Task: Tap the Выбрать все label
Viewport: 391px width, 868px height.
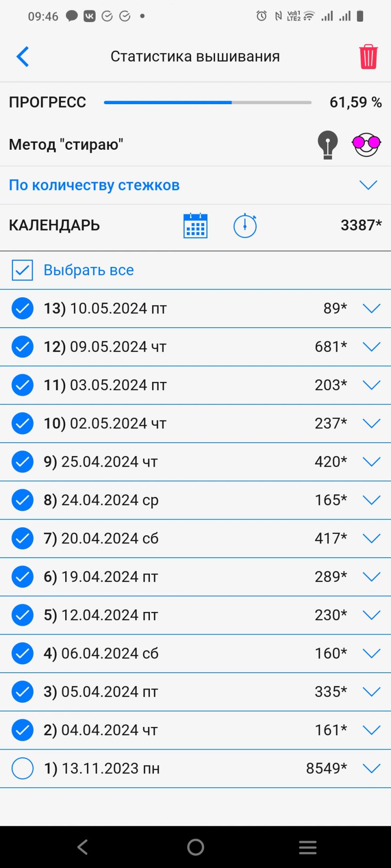Action: (89, 270)
